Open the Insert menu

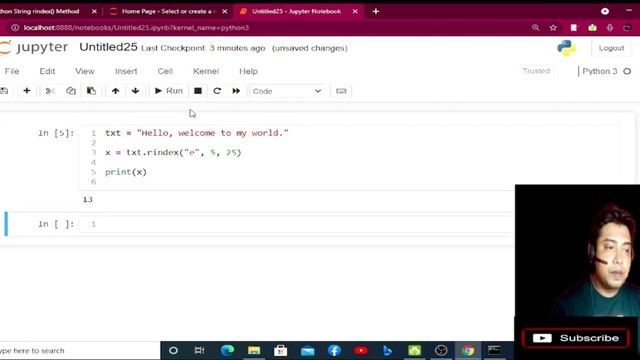126,71
